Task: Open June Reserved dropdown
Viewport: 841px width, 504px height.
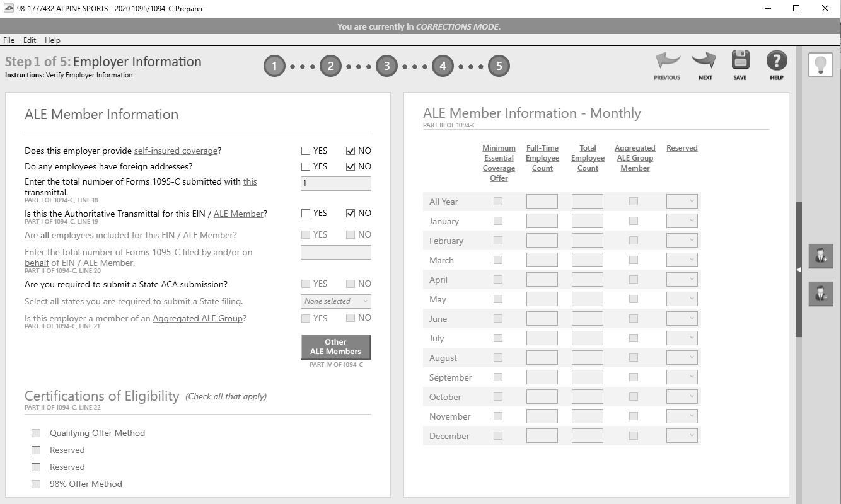Action: (682, 318)
